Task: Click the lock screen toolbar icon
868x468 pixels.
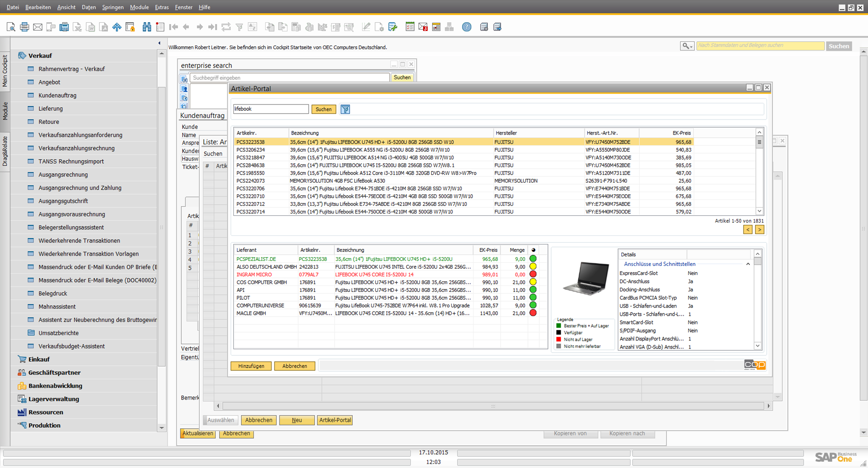Action: click(x=130, y=27)
